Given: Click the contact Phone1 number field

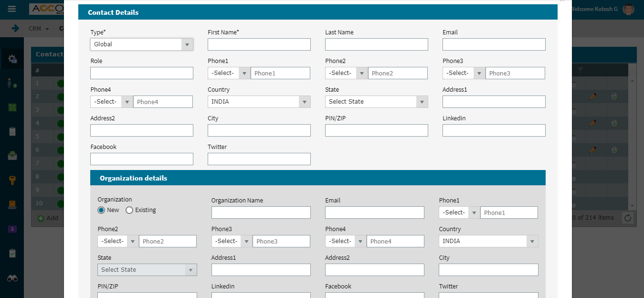Looking at the screenshot, I should pyautogui.click(x=280, y=73).
